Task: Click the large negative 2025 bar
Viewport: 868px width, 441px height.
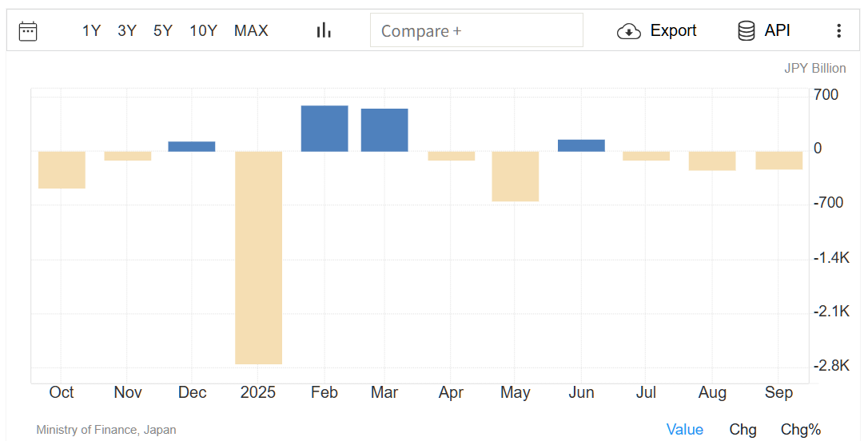Action: coord(258,257)
